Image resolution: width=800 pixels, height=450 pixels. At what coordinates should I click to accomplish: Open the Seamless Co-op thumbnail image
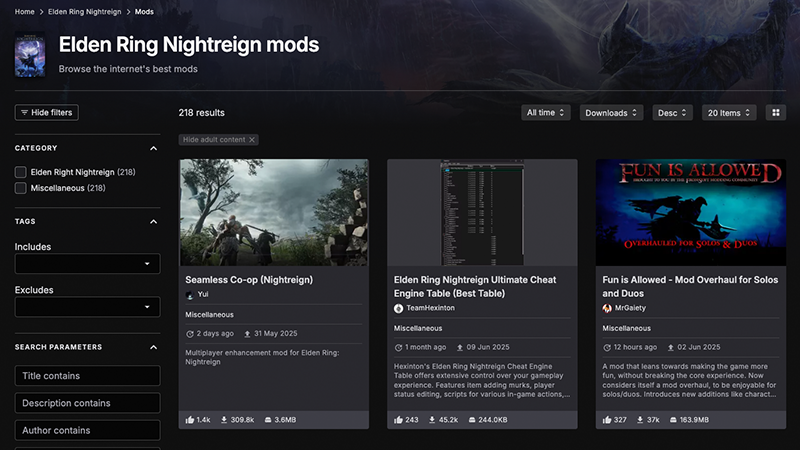click(x=273, y=212)
